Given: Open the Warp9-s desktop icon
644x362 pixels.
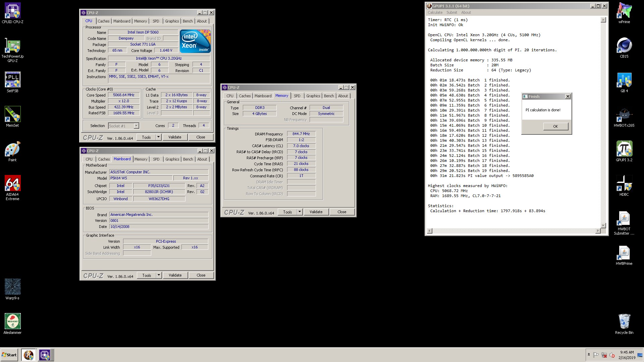Looking at the screenshot, I should 12,290.
